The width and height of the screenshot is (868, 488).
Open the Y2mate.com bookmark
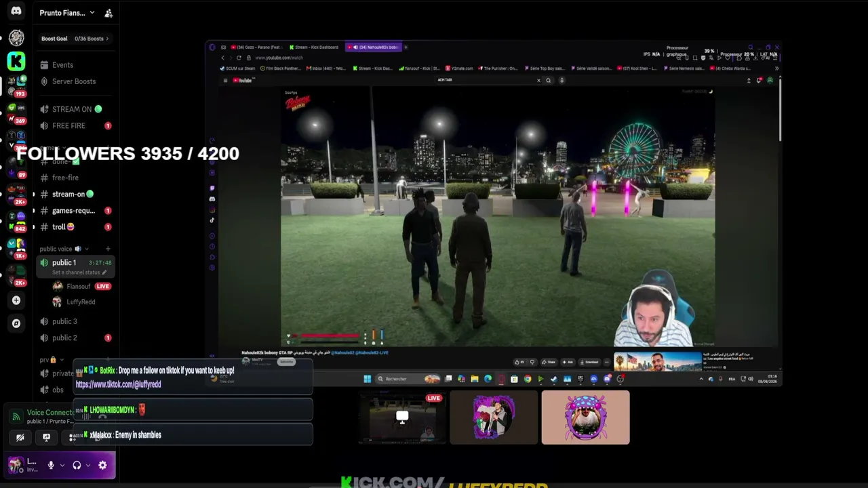459,68
